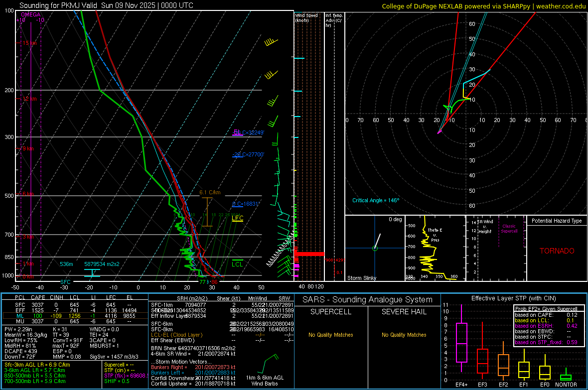Click the 'Bunkers Right' storm motion row
The height and width of the screenshot is (390, 588).
pyautogui.click(x=193, y=367)
